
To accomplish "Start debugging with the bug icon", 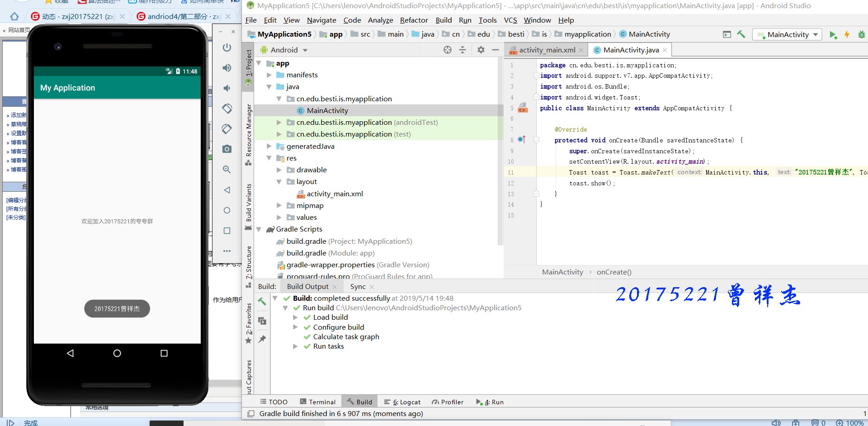I will coord(862,35).
